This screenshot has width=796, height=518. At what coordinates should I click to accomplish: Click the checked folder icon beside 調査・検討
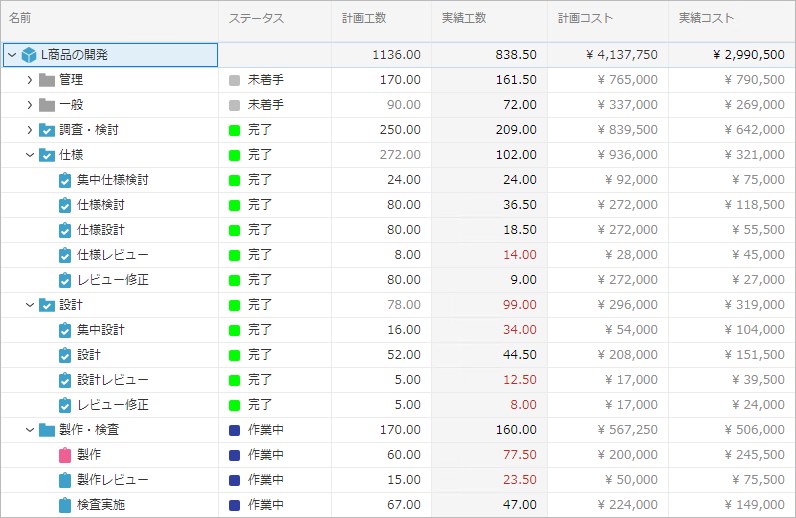point(47,130)
